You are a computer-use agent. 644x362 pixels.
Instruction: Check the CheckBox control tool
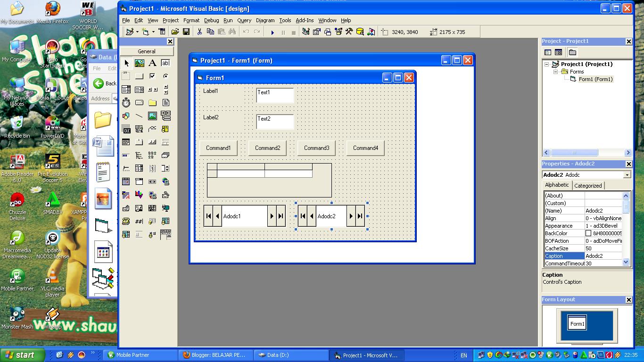click(153, 76)
